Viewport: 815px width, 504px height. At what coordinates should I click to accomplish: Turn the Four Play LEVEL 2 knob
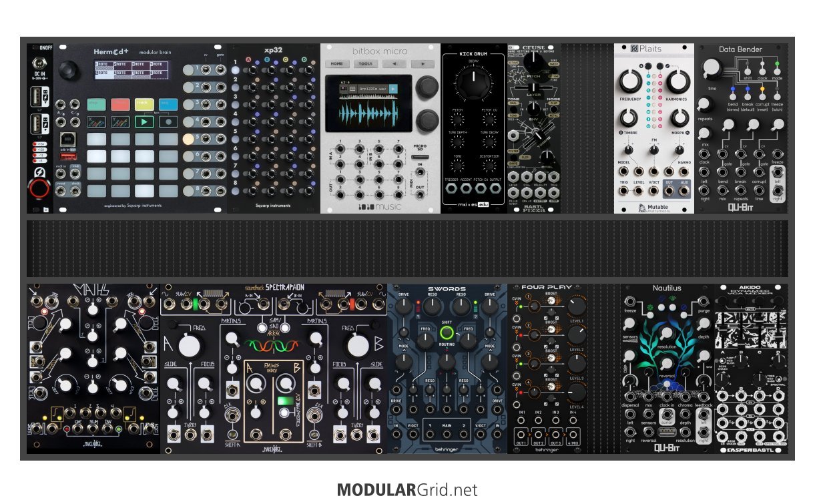tap(577, 336)
